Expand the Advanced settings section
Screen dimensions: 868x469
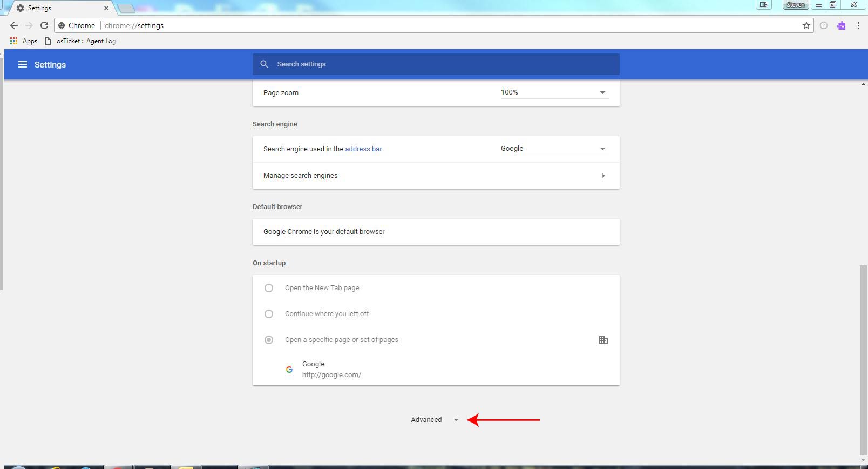coord(434,420)
